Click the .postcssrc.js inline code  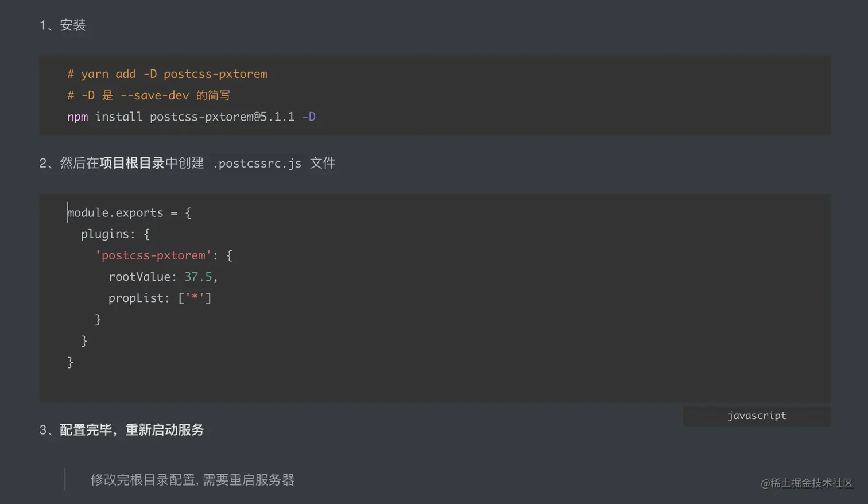(x=257, y=164)
